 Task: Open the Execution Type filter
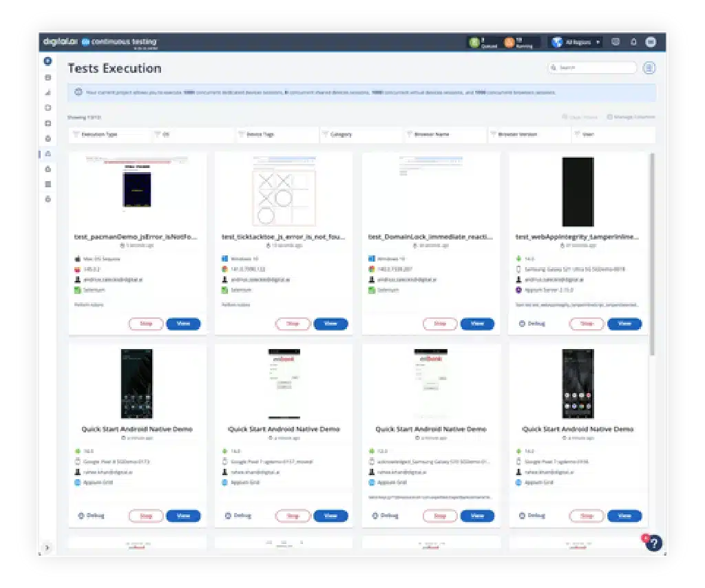coord(110,134)
